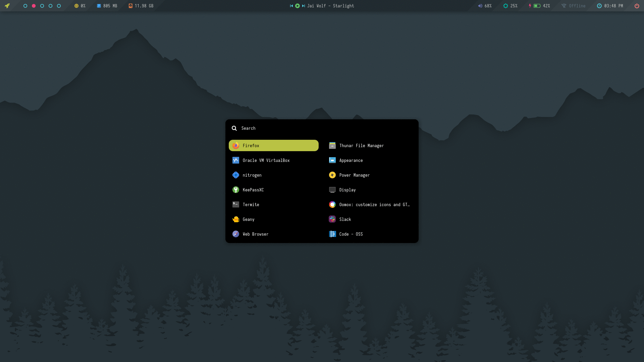Image resolution: width=644 pixels, height=362 pixels.
Task: Launch the Termite terminal
Action: coord(251,204)
